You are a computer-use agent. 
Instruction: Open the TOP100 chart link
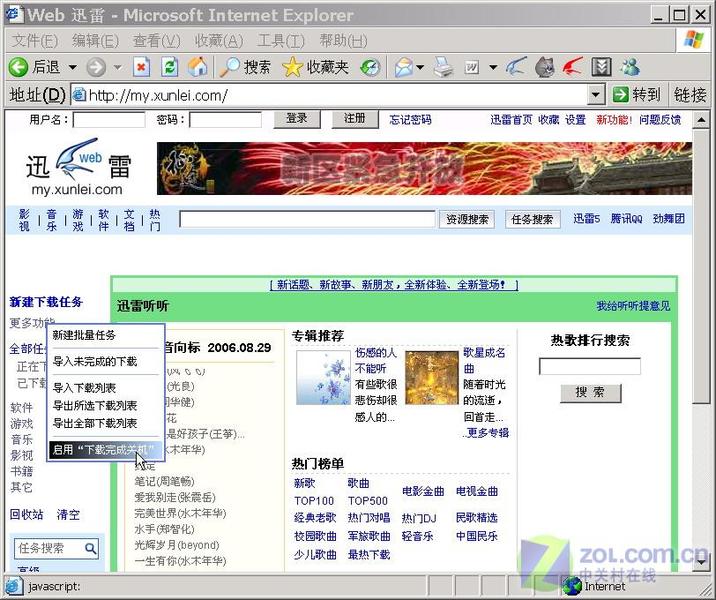click(x=314, y=501)
